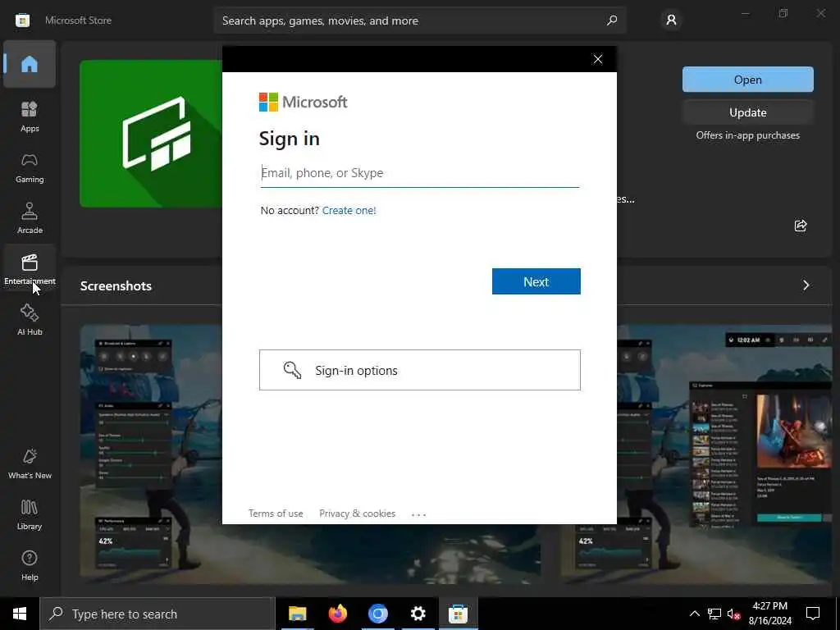This screenshot has width=840, height=630.
Task: Open the AI Hub section
Action: [30, 320]
